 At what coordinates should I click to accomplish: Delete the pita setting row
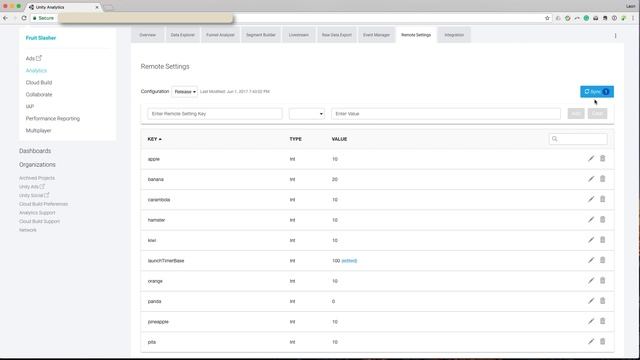click(x=602, y=341)
